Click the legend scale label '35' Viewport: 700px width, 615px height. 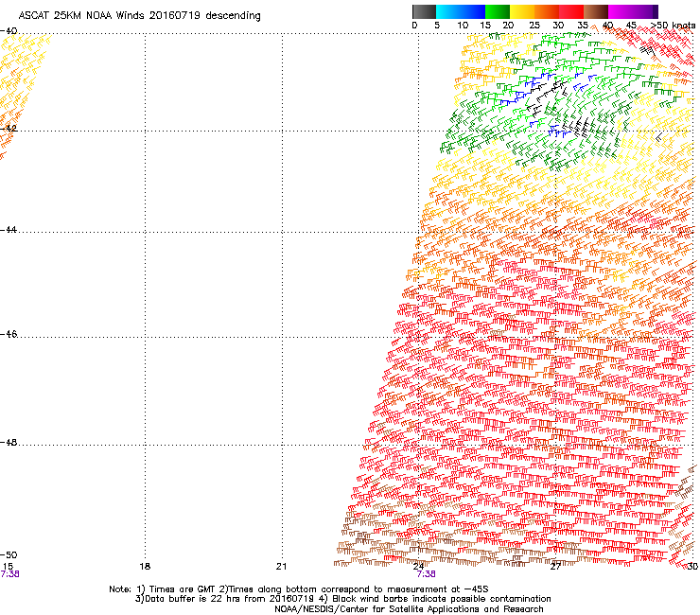[x=583, y=26]
